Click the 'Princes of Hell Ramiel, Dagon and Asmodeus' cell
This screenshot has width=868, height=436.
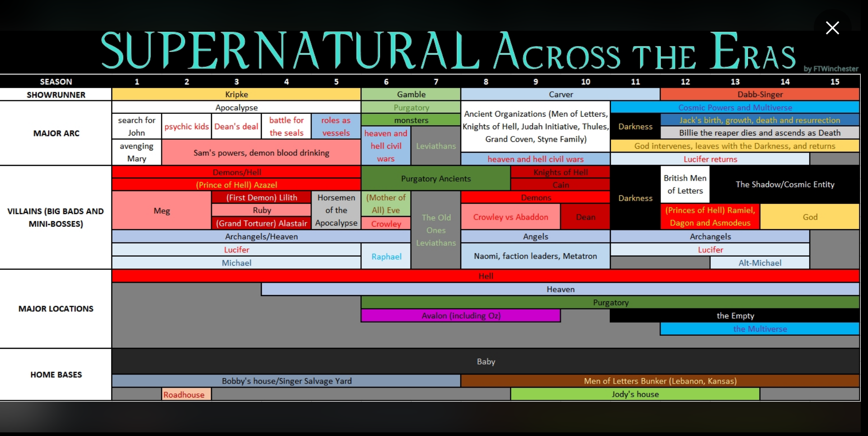click(x=710, y=216)
